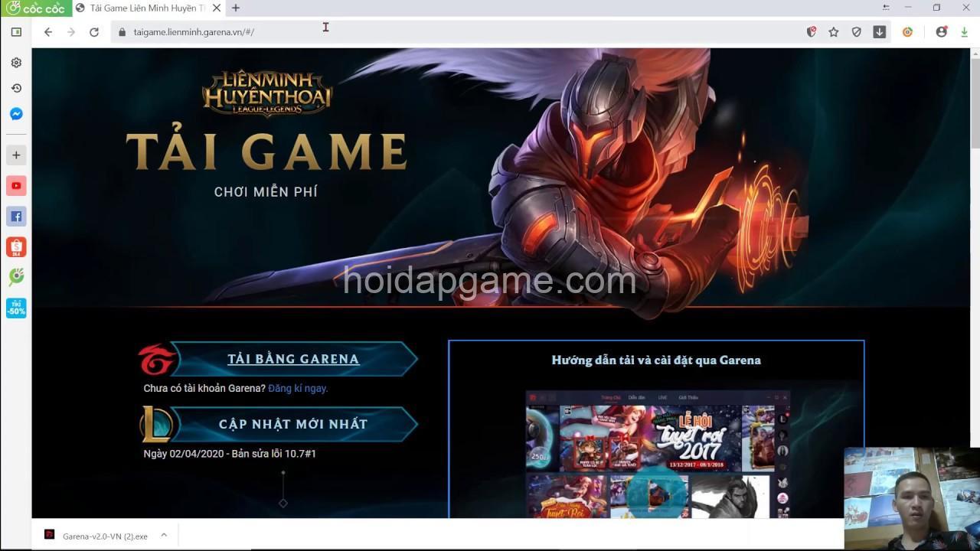The width and height of the screenshot is (980, 551).
Task: Open the grey shield protection icon
Action: 857,32
